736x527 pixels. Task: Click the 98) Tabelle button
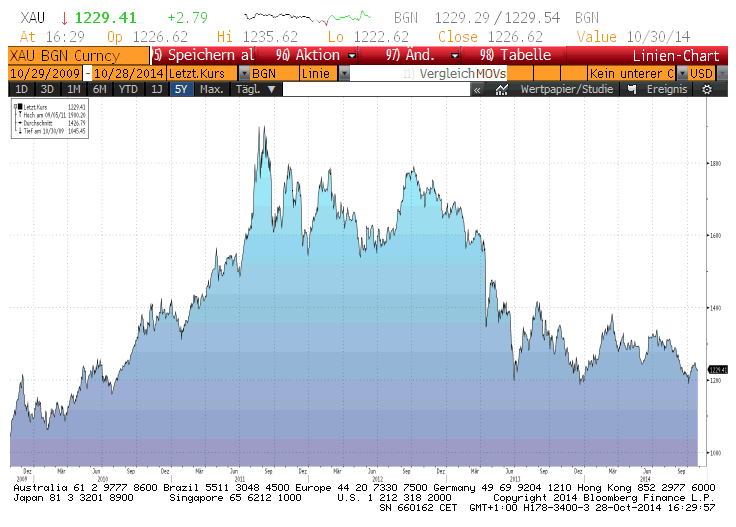coord(514,55)
